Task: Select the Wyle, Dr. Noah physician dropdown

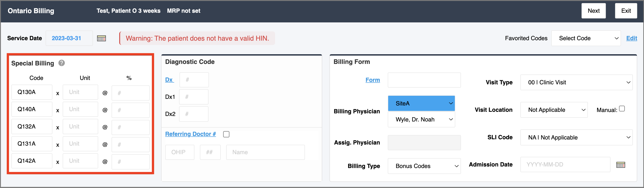Action: coord(421,119)
